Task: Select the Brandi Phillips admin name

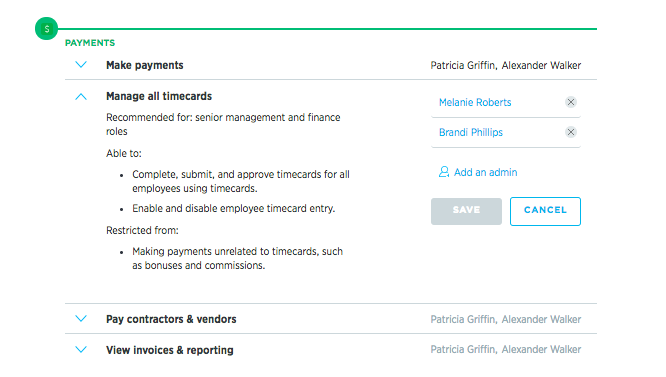Action: click(471, 132)
